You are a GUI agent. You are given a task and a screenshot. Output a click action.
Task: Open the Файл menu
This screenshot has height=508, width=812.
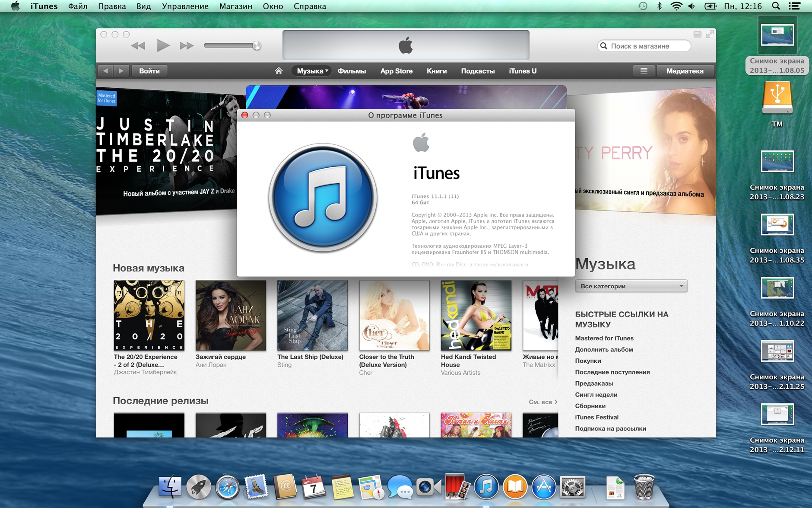coord(78,6)
